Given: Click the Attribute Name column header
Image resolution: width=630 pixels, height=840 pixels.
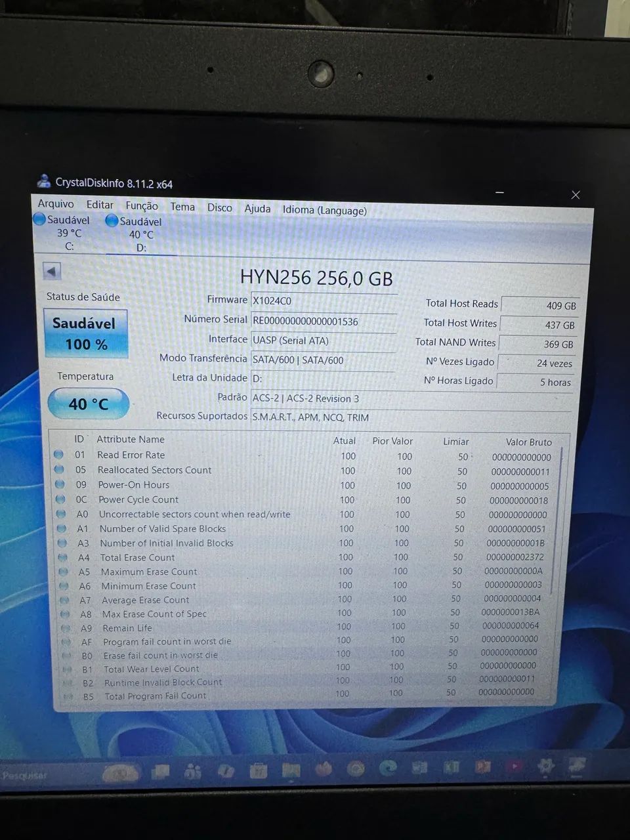Looking at the screenshot, I should click(x=131, y=439).
